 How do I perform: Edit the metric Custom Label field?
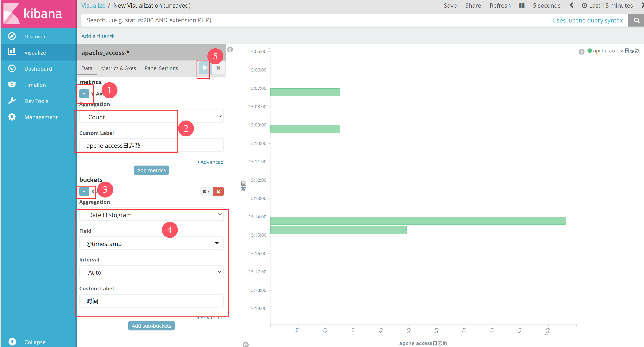[151, 145]
